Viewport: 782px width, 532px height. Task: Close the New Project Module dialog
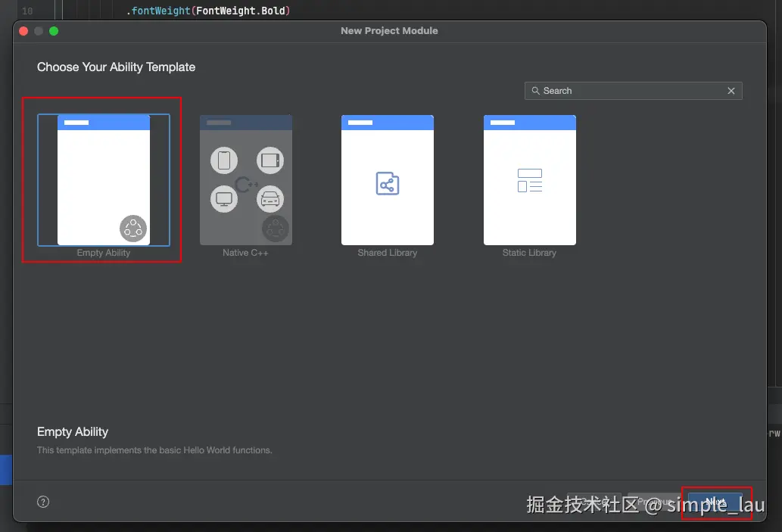pos(23,31)
